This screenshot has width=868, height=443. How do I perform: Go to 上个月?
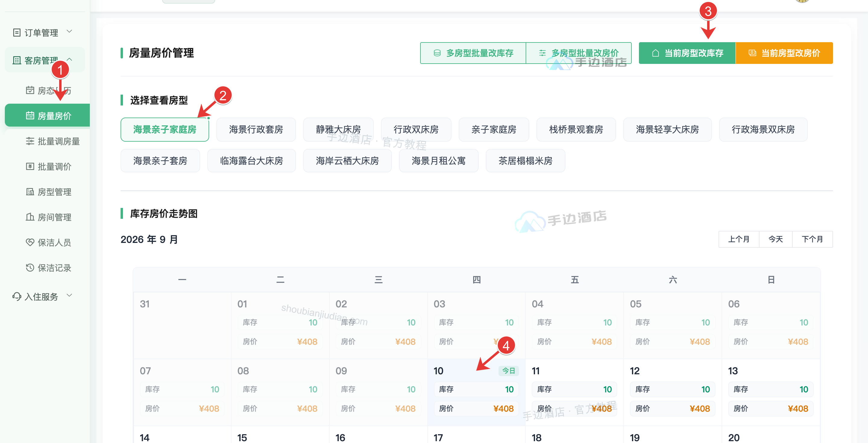[739, 239]
